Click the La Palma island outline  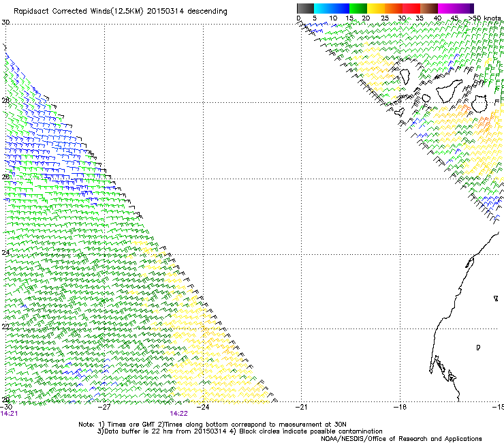(405, 76)
